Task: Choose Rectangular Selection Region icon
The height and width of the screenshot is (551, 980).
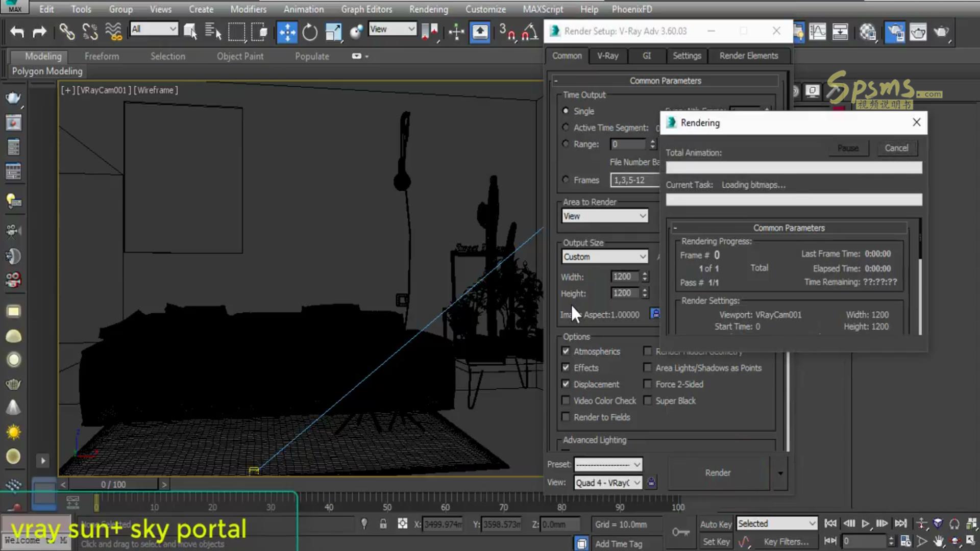Action: point(236,32)
